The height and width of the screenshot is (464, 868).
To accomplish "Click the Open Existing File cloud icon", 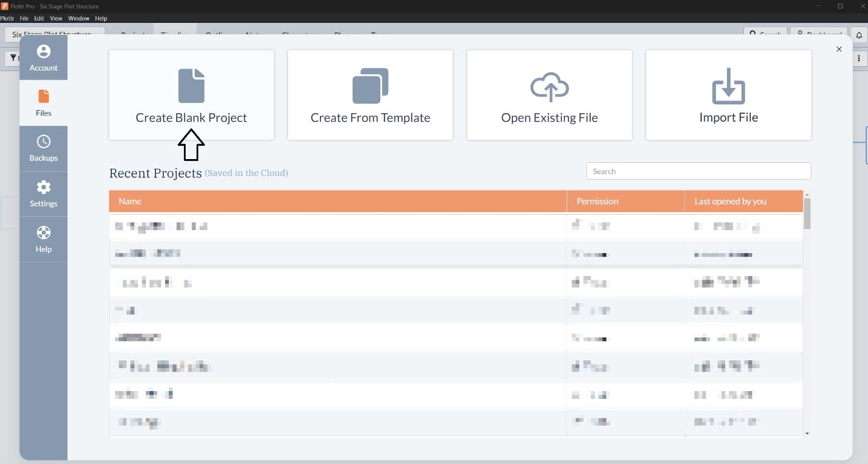I will pos(549,87).
